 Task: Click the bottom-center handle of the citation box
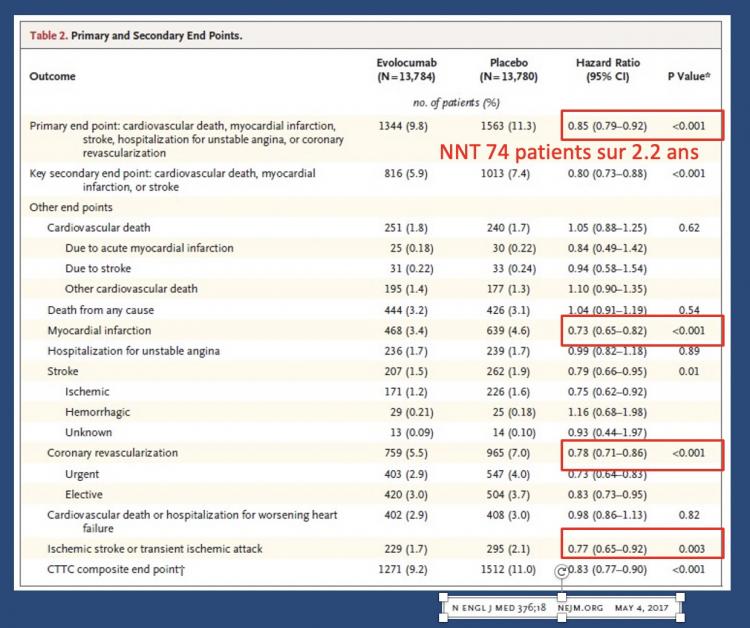[562, 618]
